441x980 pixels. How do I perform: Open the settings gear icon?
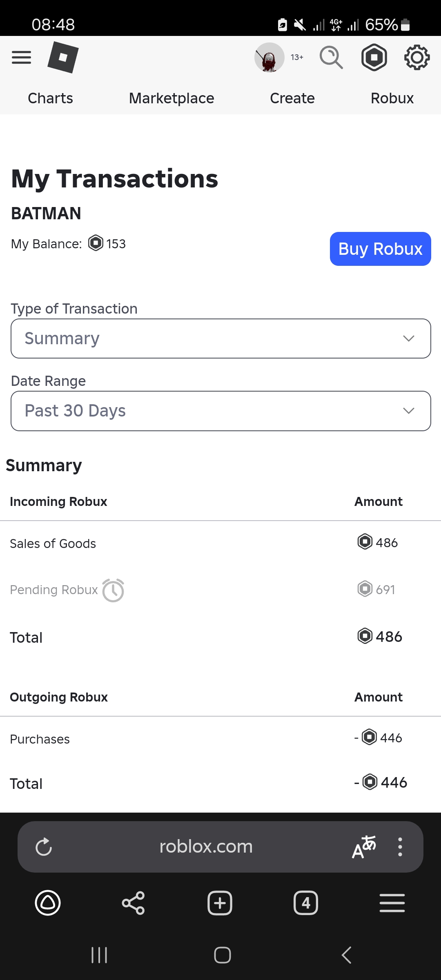click(x=416, y=57)
